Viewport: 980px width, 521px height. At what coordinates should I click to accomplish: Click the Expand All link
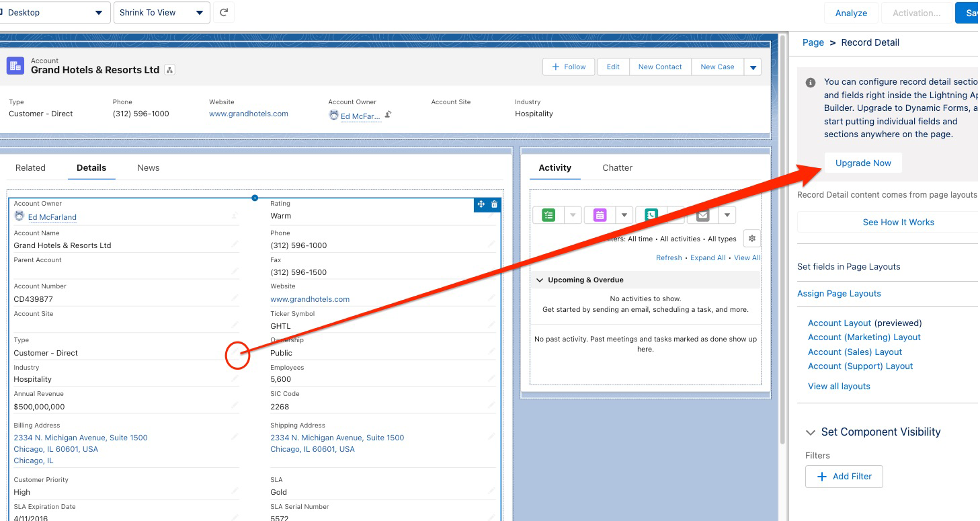(708, 258)
